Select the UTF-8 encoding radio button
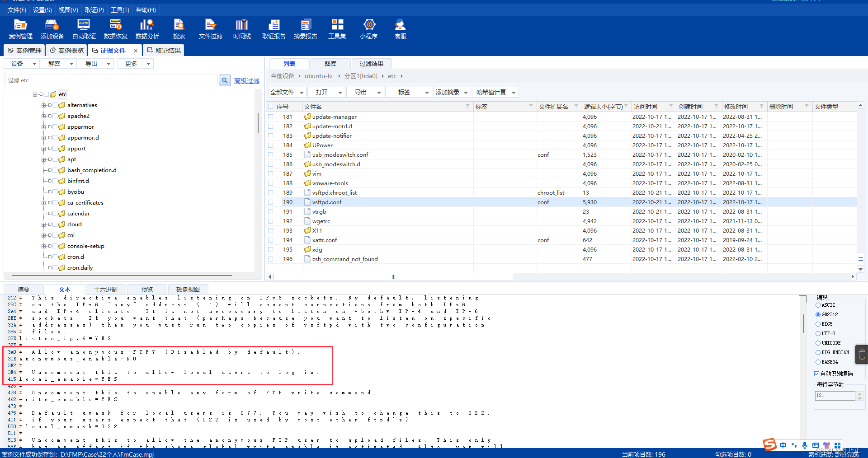Image resolution: width=868 pixels, height=458 pixels. click(818, 333)
